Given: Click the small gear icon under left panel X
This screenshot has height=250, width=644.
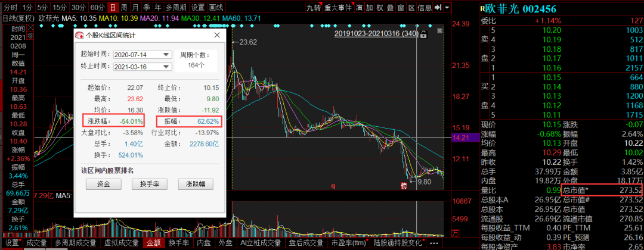Looking at the screenshot, I should pos(32,36).
